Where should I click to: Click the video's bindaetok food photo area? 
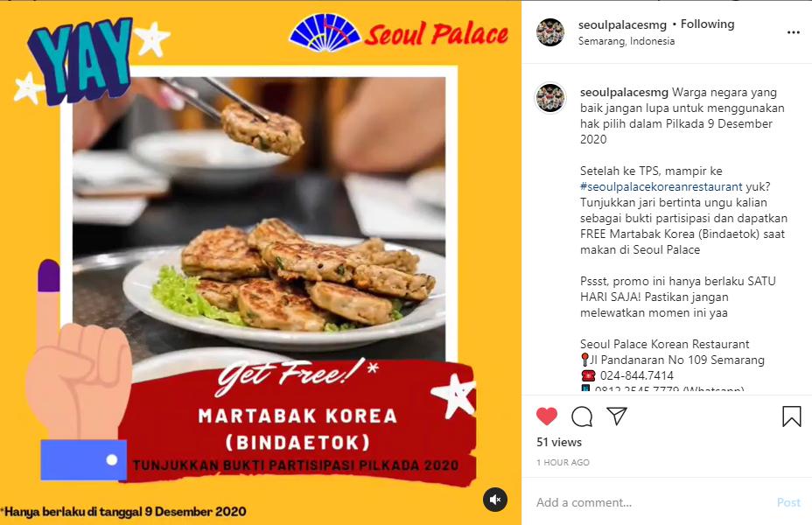pos(259,218)
